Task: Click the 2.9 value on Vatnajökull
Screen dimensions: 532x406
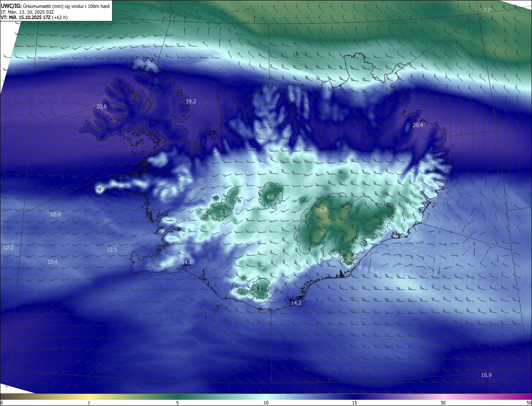Action: tap(323, 210)
